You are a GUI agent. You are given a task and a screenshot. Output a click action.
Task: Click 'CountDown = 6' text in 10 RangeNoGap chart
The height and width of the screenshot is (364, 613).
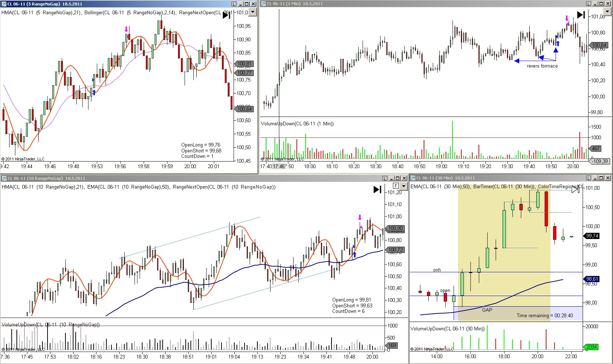click(348, 311)
